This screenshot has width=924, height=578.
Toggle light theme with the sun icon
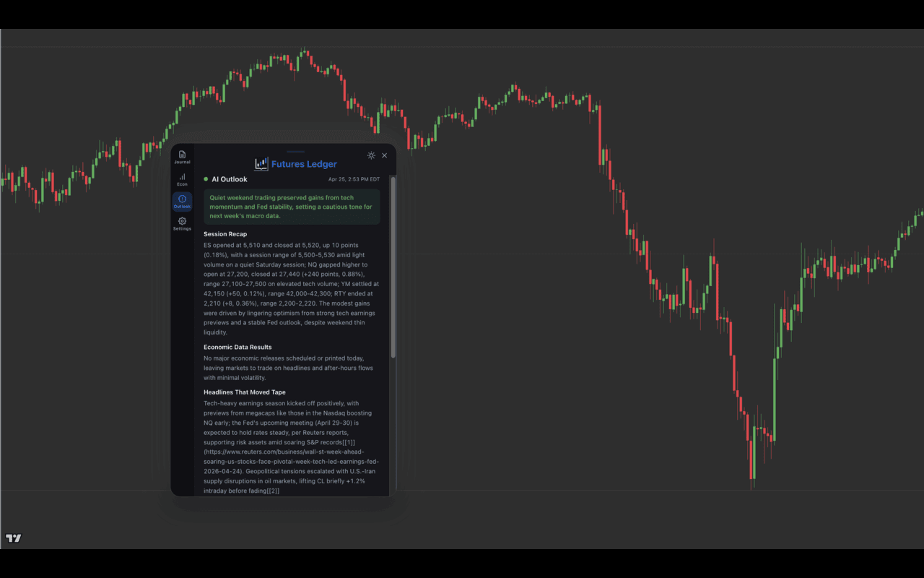(371, 155)
